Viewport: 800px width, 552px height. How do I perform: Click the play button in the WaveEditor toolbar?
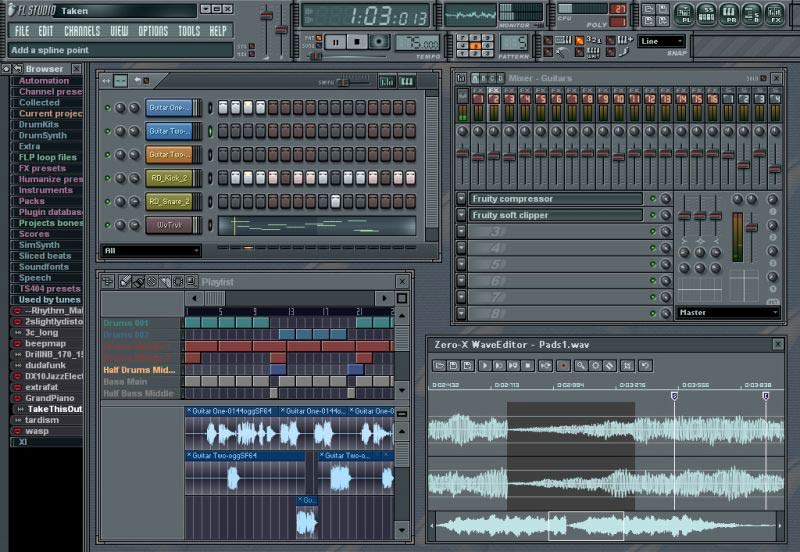485,366
